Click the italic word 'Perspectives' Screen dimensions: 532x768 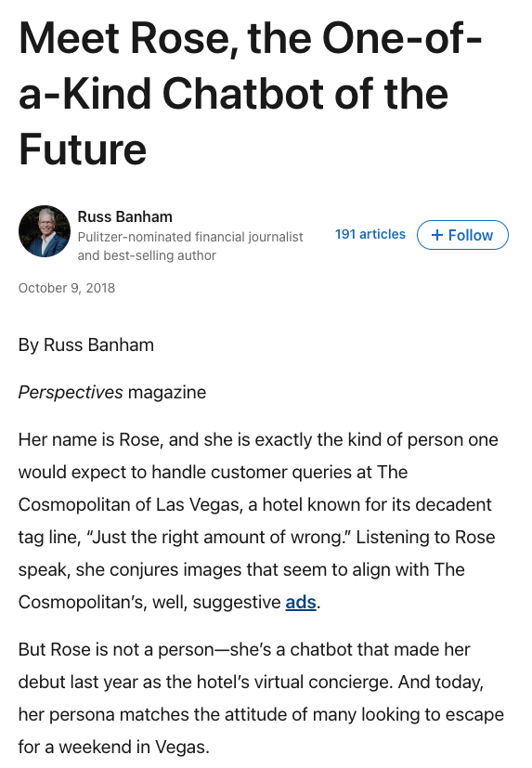point(71,392)
